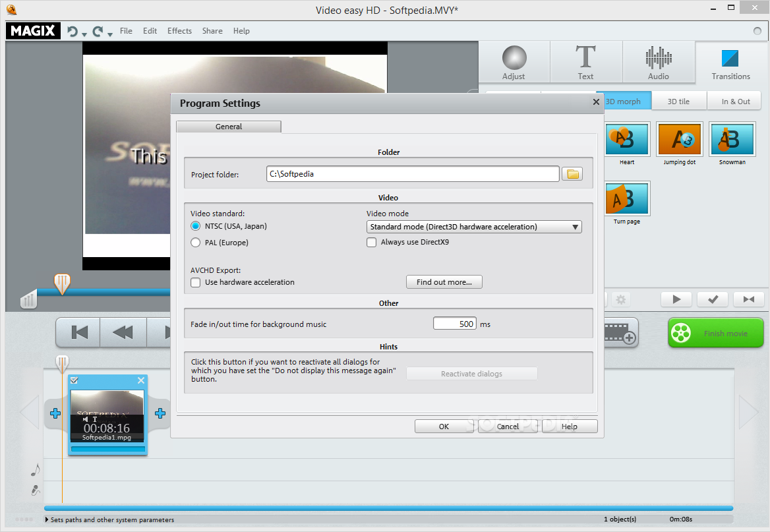Select NTSC (USA, Japan) video standard
This screenshot has width=770, height=532.
coord(195,226)
